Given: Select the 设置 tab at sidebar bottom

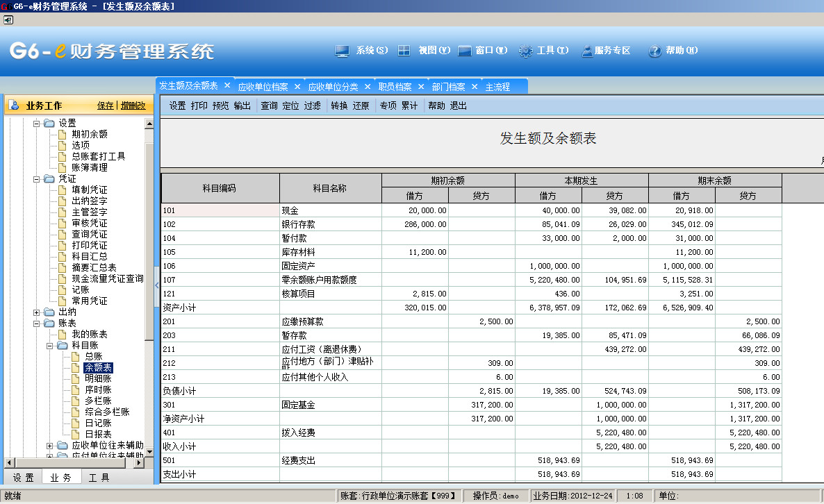Looking at the screenshot, I should pyautogui.click(x=23, y=478).
